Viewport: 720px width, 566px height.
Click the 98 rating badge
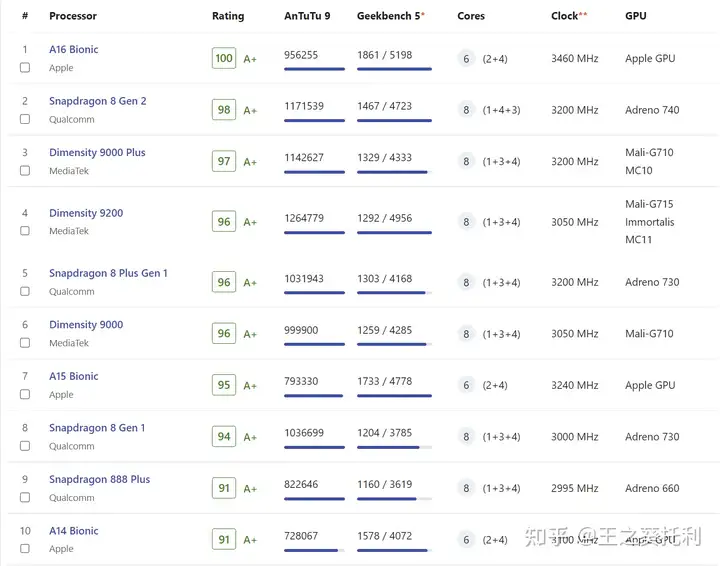point(224,109)
